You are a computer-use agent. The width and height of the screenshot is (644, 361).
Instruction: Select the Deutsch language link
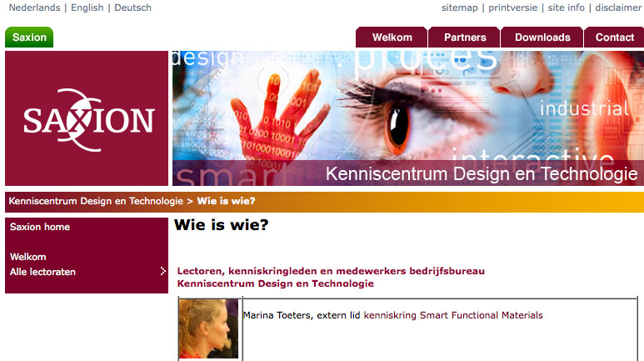pos(132,8)
